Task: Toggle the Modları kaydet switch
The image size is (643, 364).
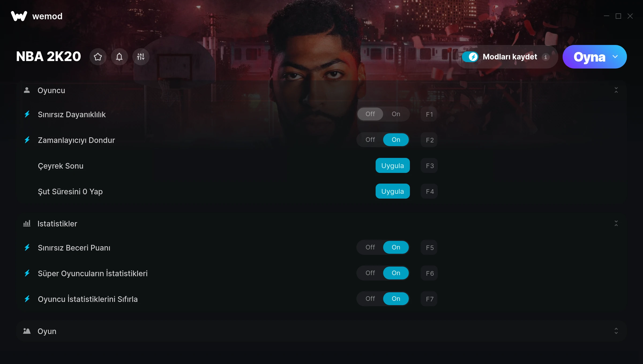Action: pyautogui.click(x=470, y=57)
